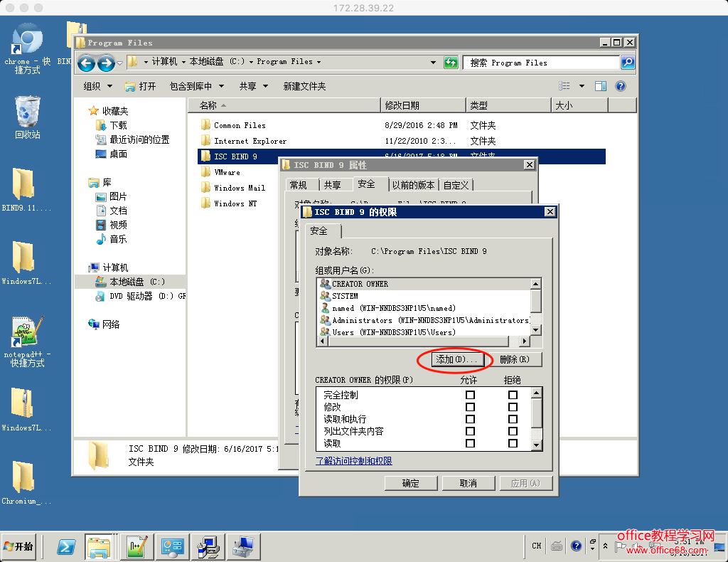Select the Windows NT folder
The height and width of the screenshot is (562, 728).
pyautogui.click(x=235, y=204)
